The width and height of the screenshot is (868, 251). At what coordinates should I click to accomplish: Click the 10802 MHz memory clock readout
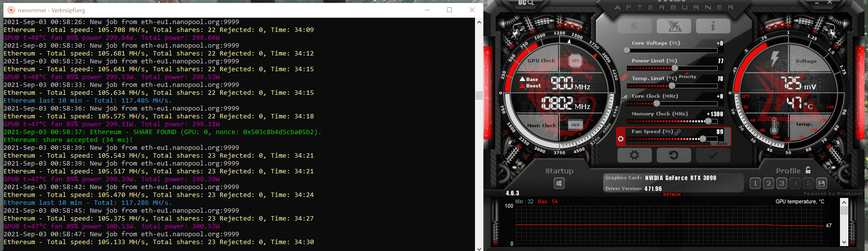tap(566, 103)
